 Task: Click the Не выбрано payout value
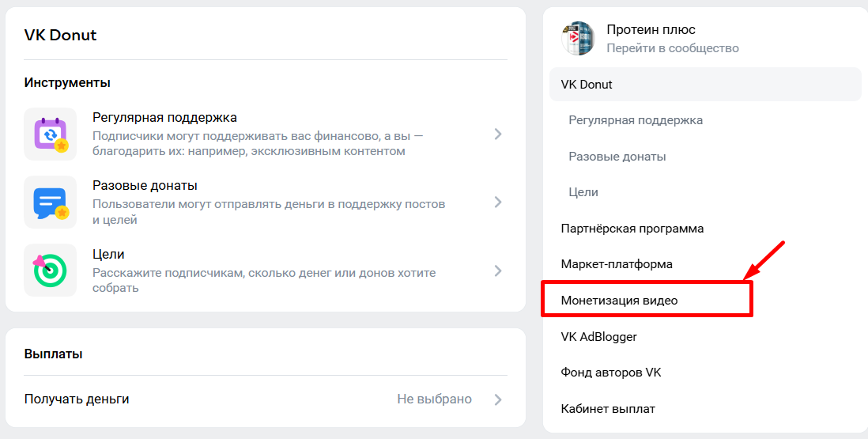[434, 399]
